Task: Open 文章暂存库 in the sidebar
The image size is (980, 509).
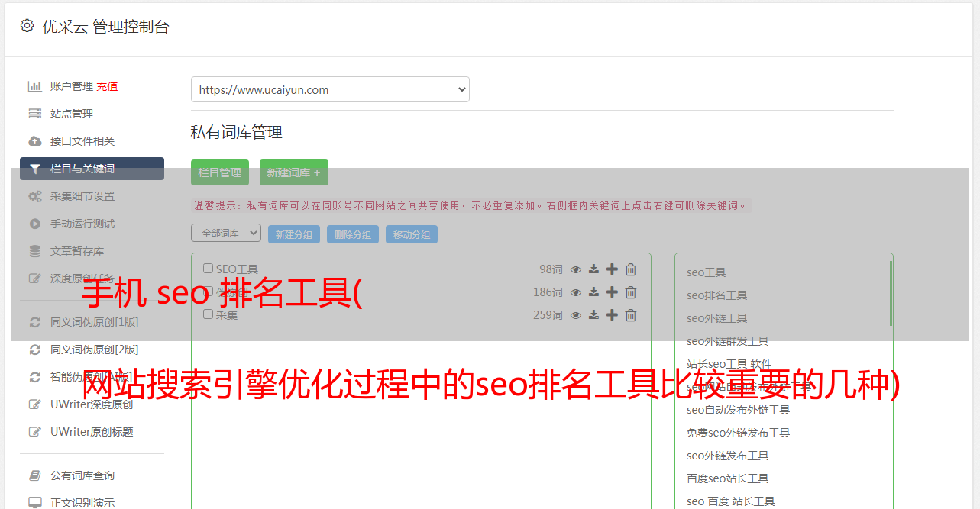Action: pyautogui.click(x=77, y=251)
